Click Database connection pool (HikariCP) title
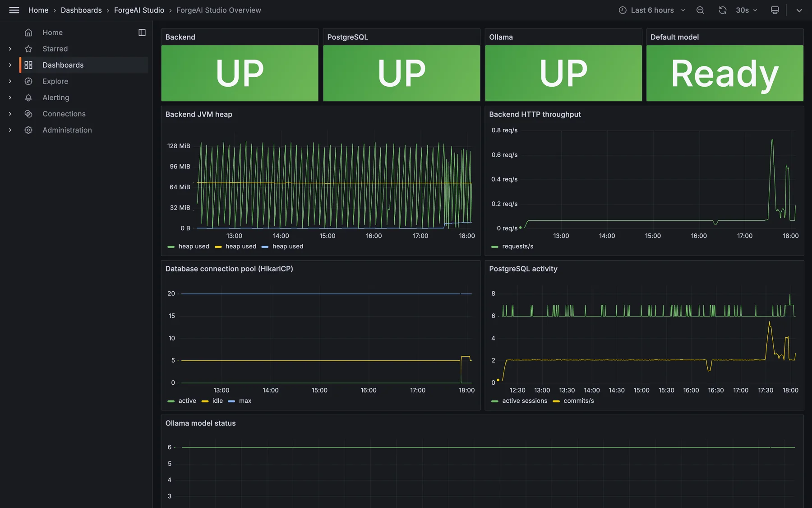The height and width of the screenshot is (508, 812). [x=229, y=269]
